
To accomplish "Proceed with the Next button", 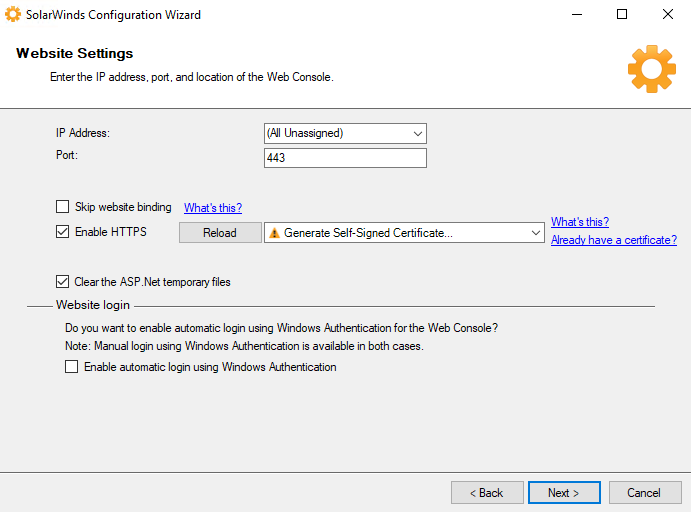I will [564, 493].
